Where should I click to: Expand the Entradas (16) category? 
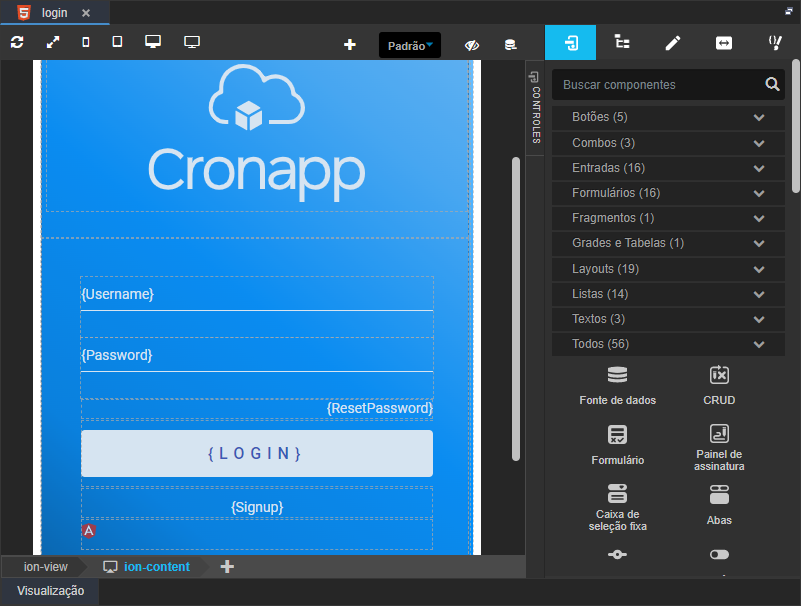[x=668, y=168]
